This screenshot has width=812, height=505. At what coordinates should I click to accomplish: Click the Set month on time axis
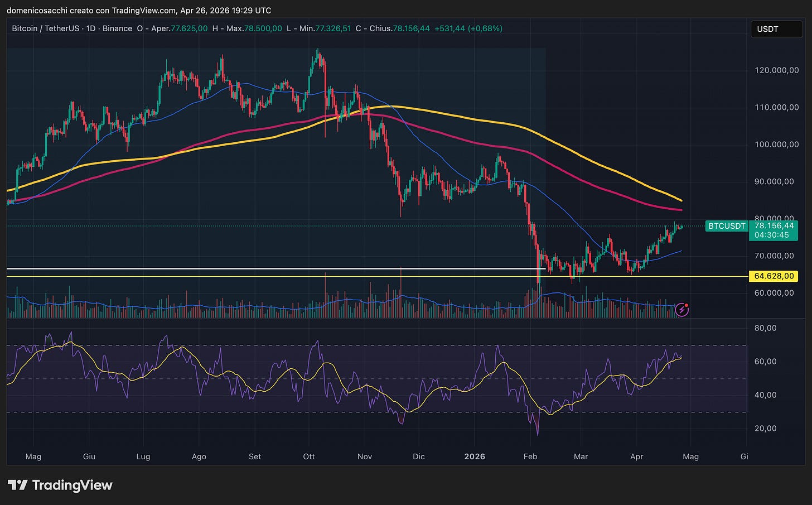pos(255,456)
